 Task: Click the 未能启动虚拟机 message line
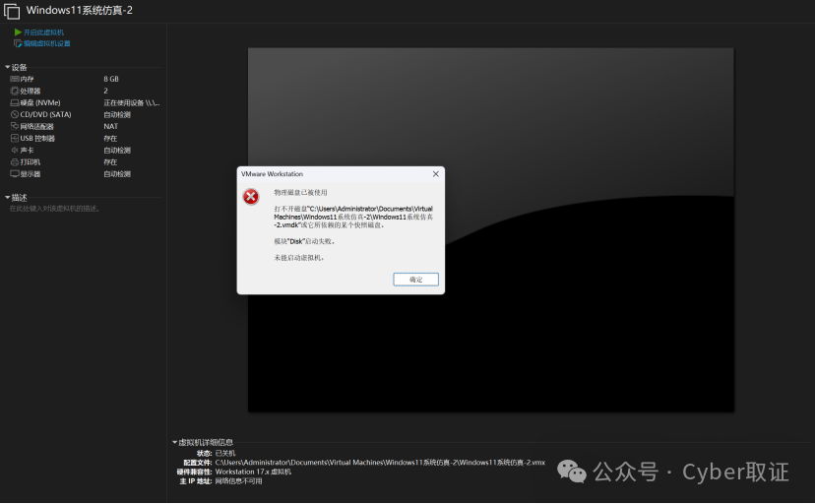(x=299, y=258)
